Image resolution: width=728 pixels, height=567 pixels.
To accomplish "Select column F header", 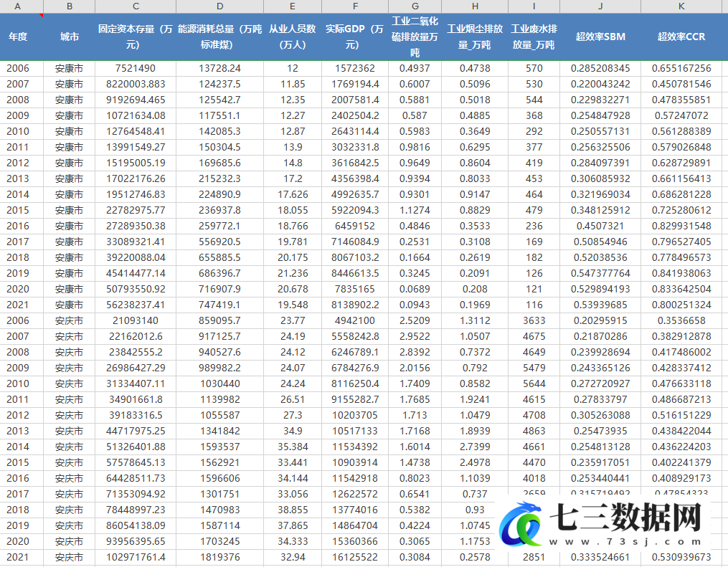I will coord(355,6).
